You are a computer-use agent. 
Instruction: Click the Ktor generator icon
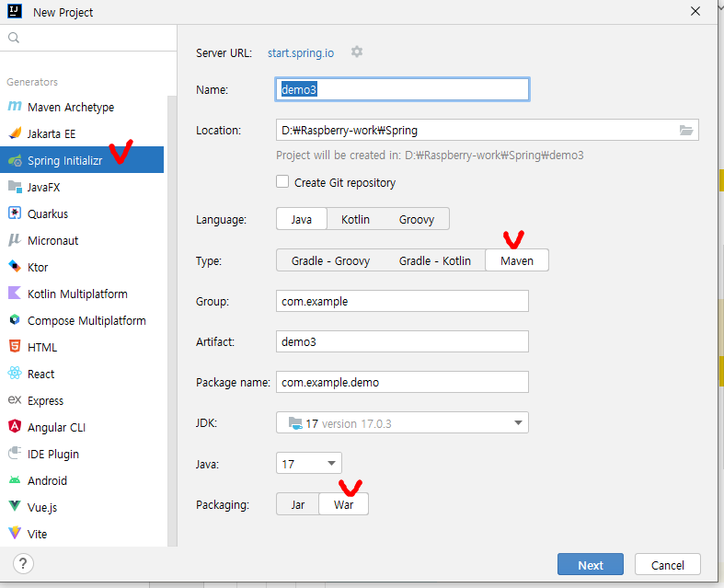15,267
